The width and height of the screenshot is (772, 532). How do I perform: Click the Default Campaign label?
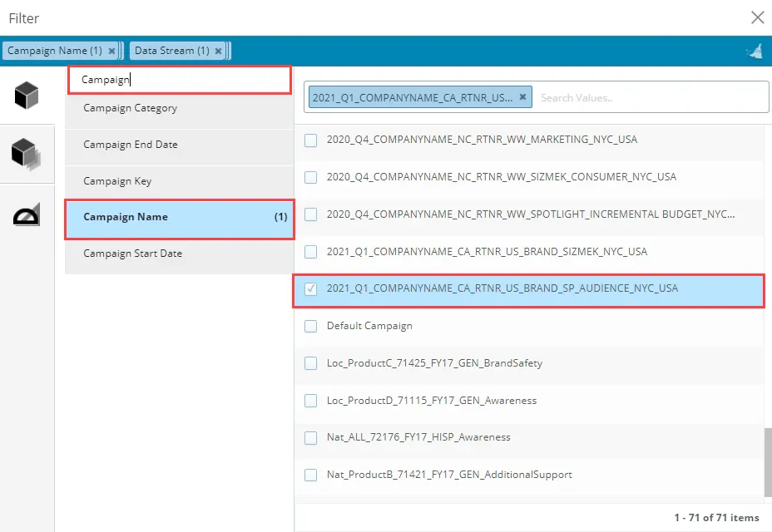[369, 326]
